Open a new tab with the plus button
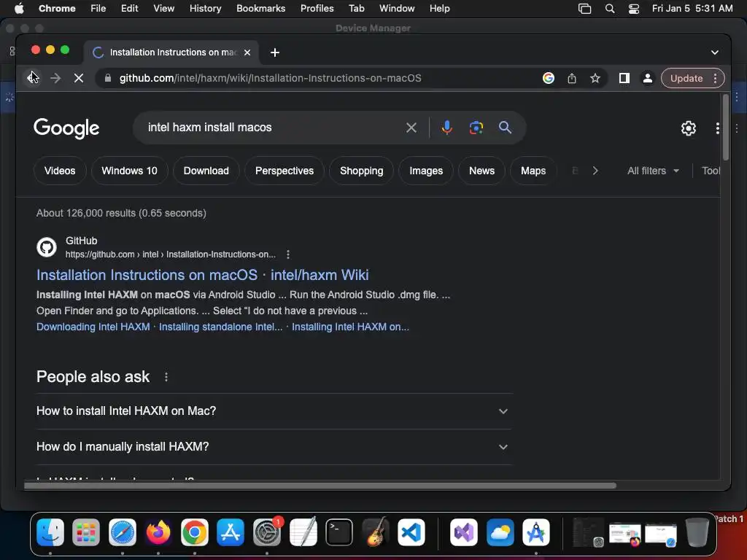The image size is (747, 560). point(275,52)
